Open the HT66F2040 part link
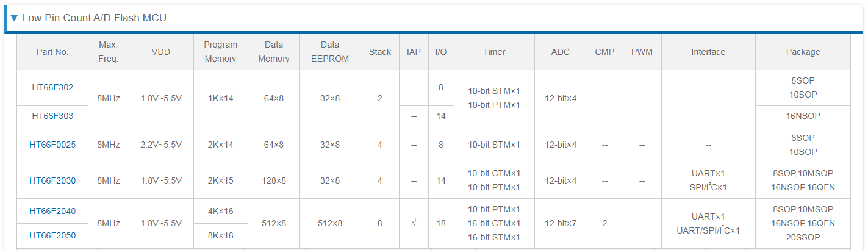Image resolution: width=868 pixels, height=250 pixels. pyautogui.click(x=52, y=211)
